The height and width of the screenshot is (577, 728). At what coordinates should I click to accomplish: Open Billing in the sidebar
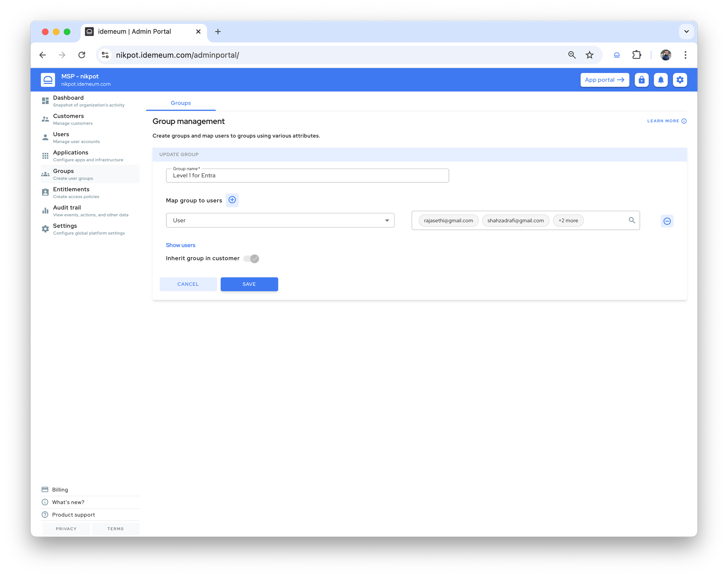pos(90,490)
